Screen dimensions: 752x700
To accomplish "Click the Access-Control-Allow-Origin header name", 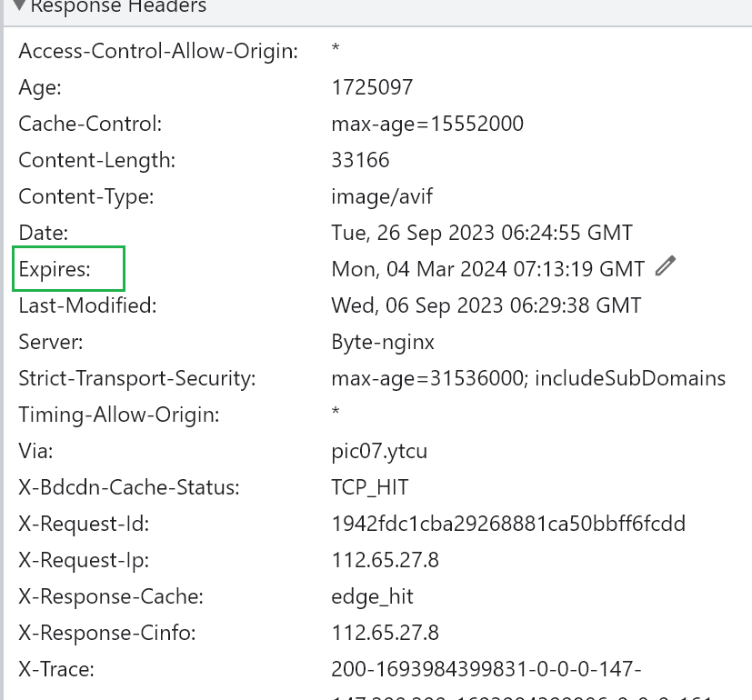I will pos(158,51).
